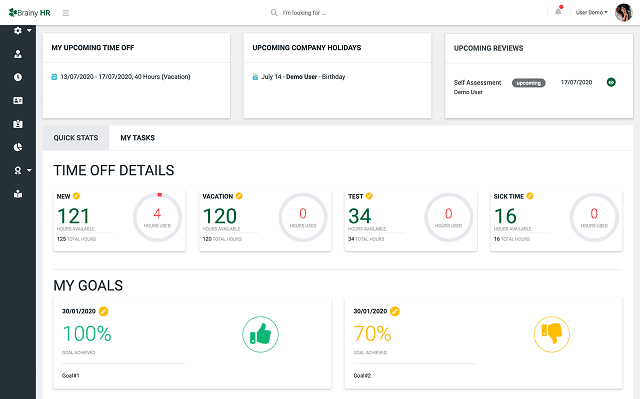Screen dimensions: 640x399
Task: Edit the NEW time off card
Action: tap(76, 196)
